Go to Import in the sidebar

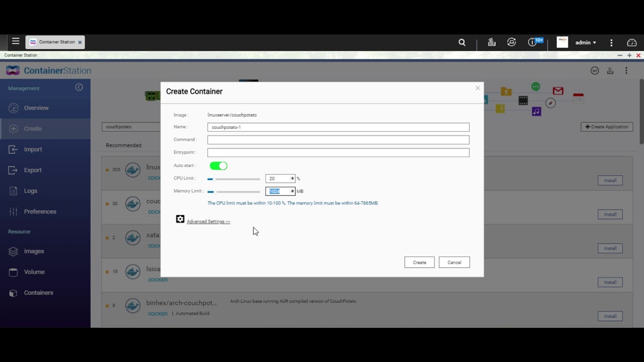[45, 149]
